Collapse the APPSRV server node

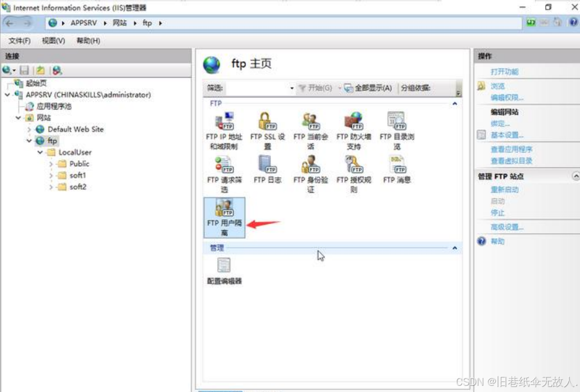point(7,95)
